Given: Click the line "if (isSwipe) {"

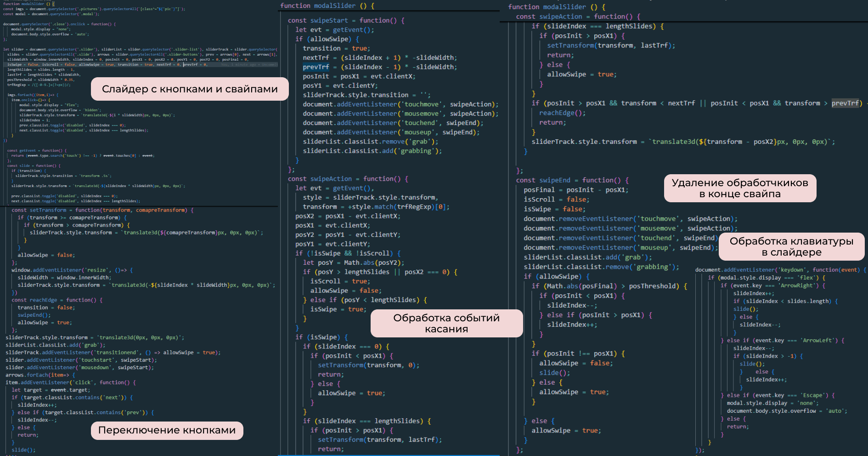Looking at the screenshot, I should point(321,337).
